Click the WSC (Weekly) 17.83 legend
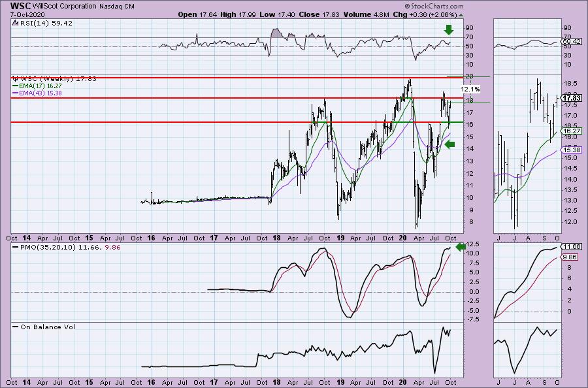This screenshot has height=388, width=588. (x=57, y=79)
